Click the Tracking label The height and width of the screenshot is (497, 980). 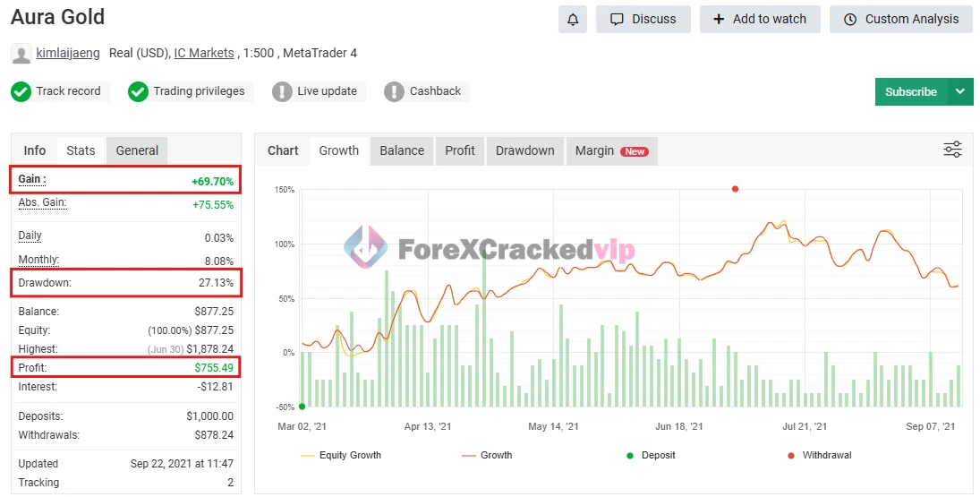pos(38,483)
